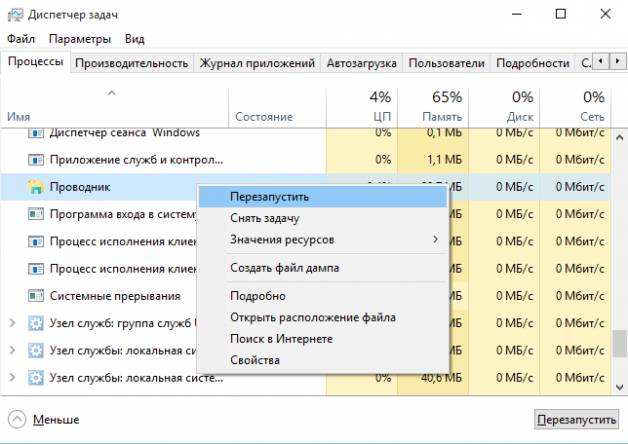The width and height of the screenshot is (628, 444).
Task: Click the Диспетчер сеанса Windows process icon
Action: [x=36, y=132]
